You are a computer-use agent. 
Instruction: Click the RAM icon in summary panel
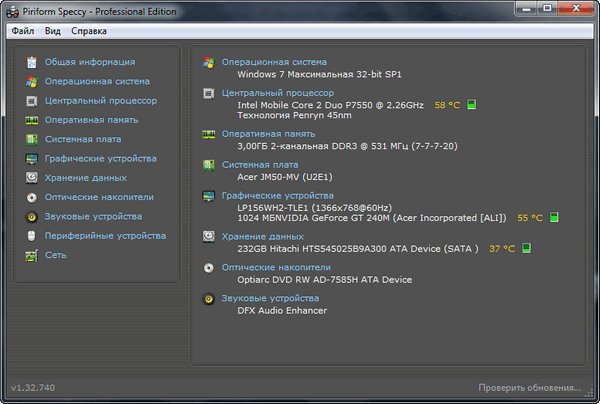tap(209, 134)
